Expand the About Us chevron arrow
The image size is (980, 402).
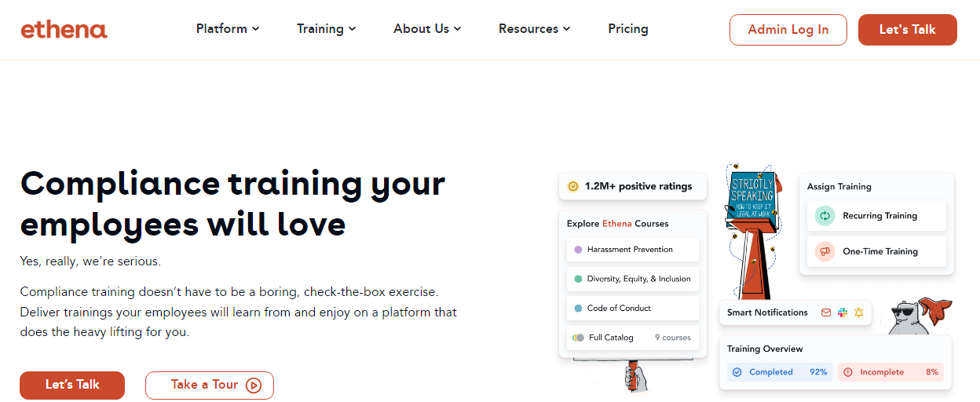click(x=457, y=29)
